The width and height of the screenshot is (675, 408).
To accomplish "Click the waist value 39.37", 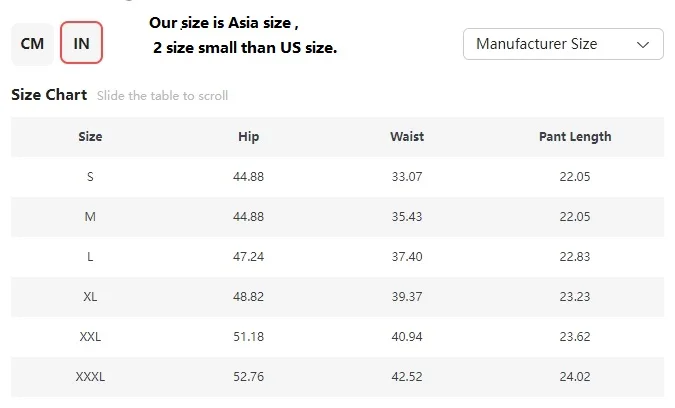I will (407, 297).
